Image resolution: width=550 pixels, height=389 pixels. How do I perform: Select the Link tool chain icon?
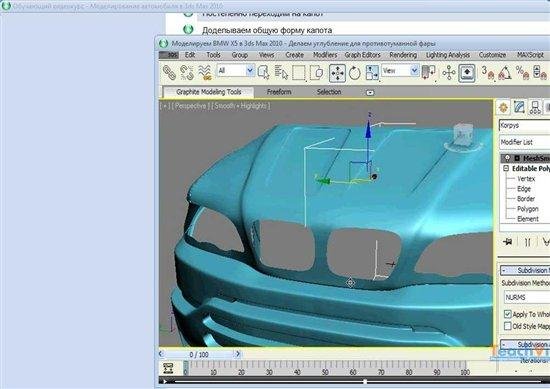169,72
